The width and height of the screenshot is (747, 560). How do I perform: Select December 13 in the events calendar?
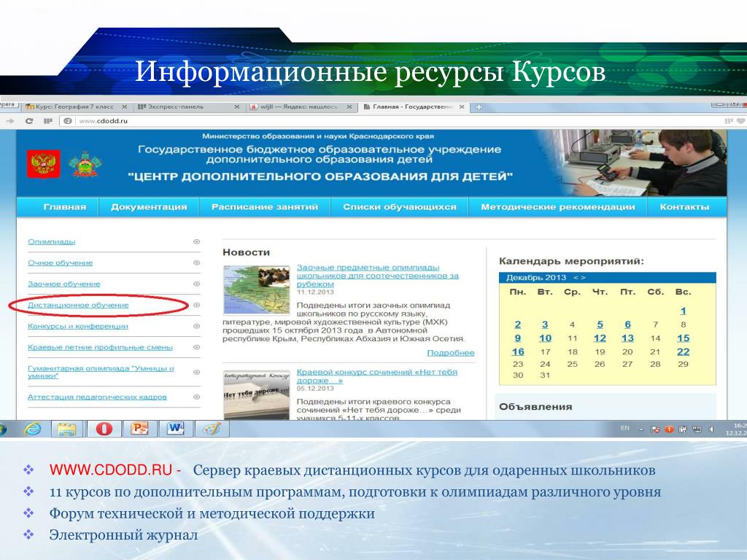[x=627, y=338]
